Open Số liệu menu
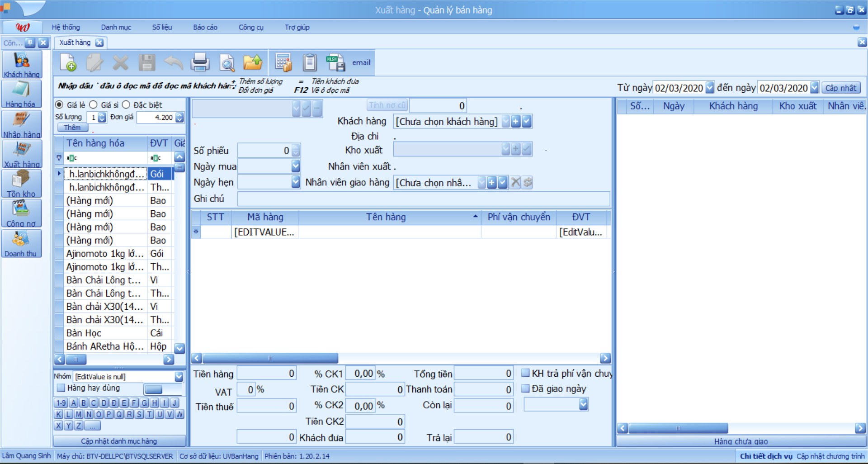Image resolution: width=868 pixels, height=464 pixels. [162, 27]
